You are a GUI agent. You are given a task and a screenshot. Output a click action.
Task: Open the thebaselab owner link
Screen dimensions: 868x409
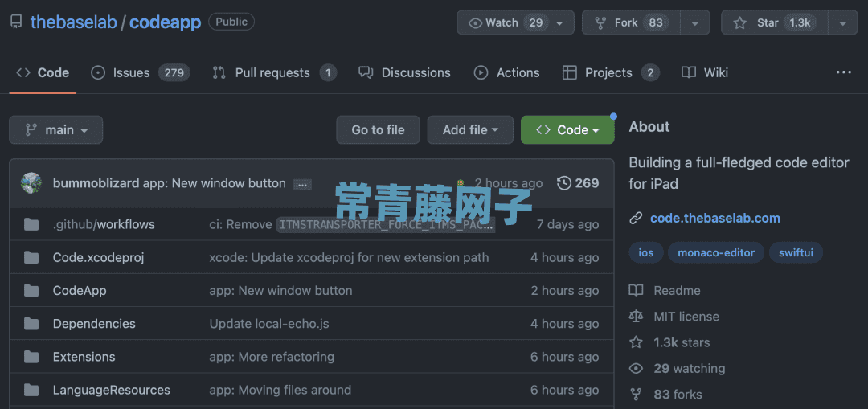[74, 22]
